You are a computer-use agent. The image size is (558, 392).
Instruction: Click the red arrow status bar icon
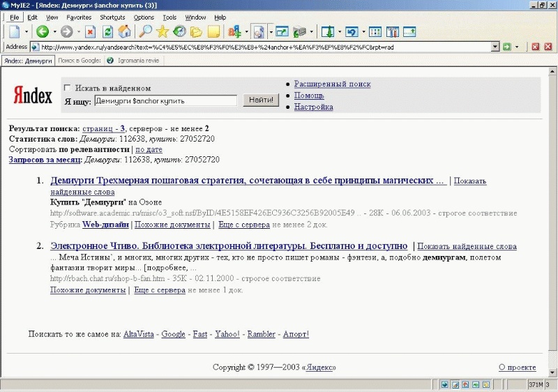465,384
